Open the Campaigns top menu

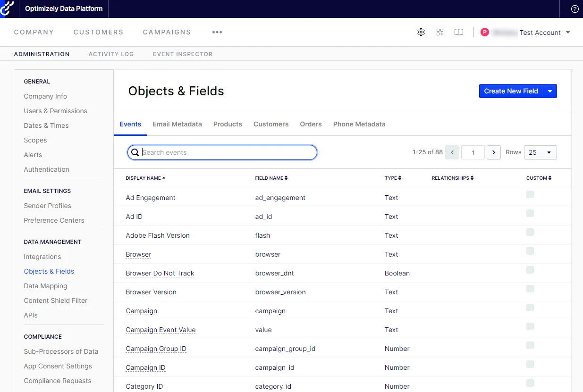point(167,32)
